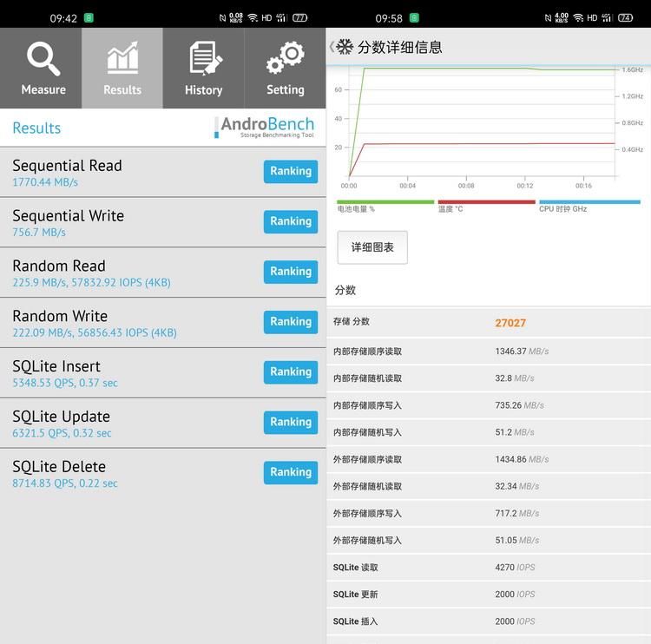Open the Measure tab in AndroBench
Screen dimensions: 651x644
coord(41,68)
